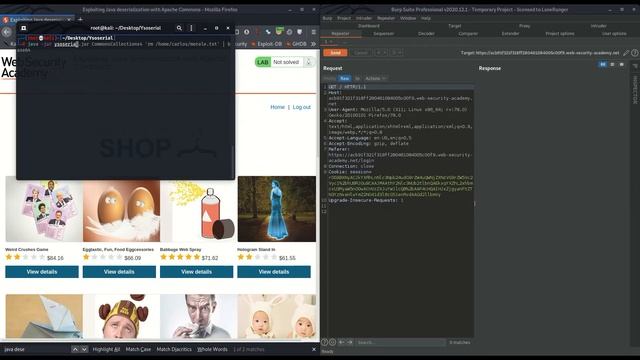Switch to the Extender tab

pyautogui.click(x=510, y=34)
